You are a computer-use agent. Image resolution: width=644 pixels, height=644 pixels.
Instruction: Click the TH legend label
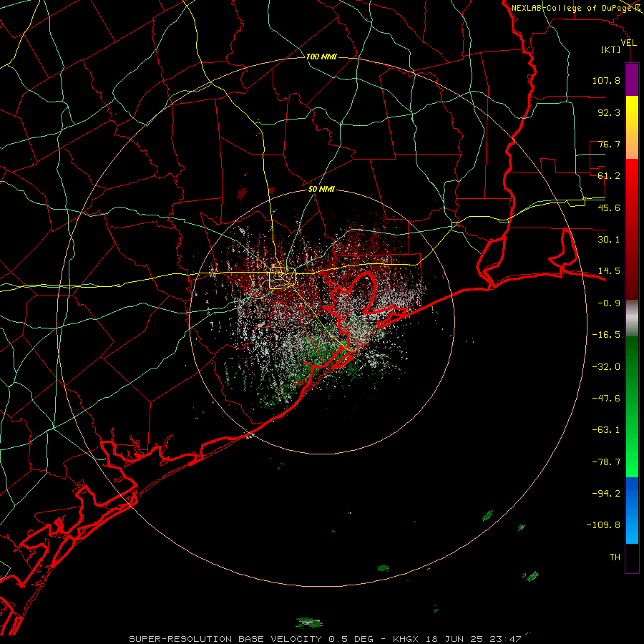coord(615,557)
